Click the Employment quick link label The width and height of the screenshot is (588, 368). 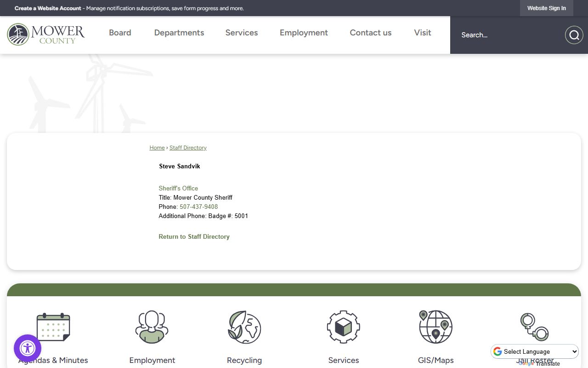click(152, 360)
